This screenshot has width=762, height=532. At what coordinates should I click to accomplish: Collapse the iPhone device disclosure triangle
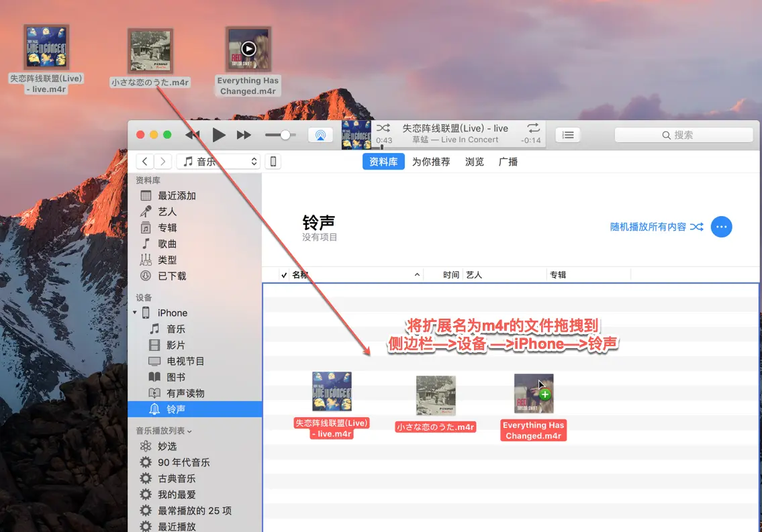click(x=135, y=313)
